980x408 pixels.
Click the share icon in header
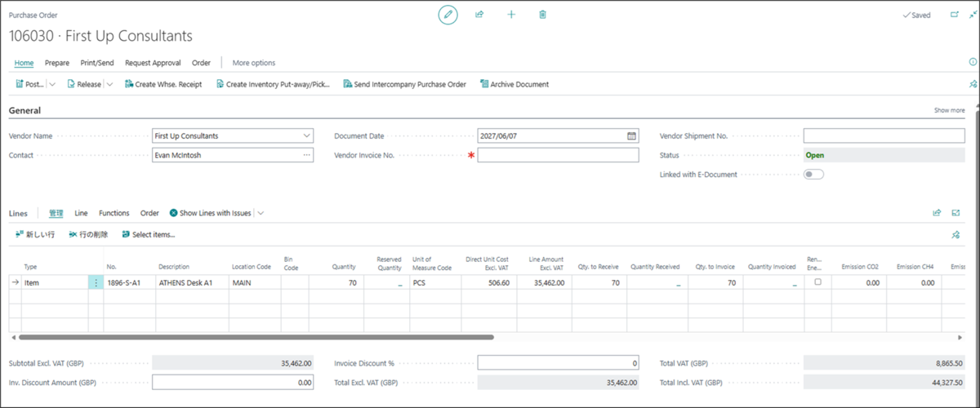tap(479, 15)
